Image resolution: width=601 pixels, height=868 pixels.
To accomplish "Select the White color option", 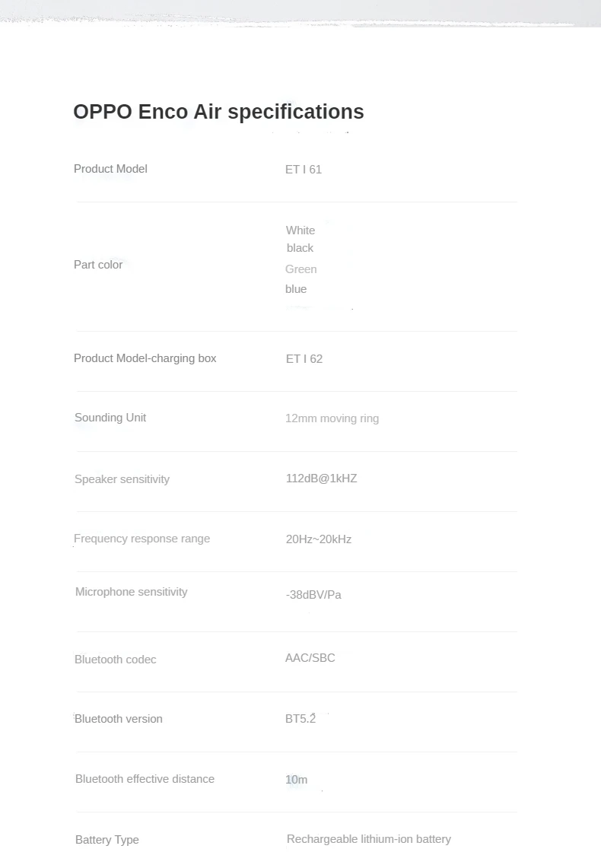I will [300, 231].
